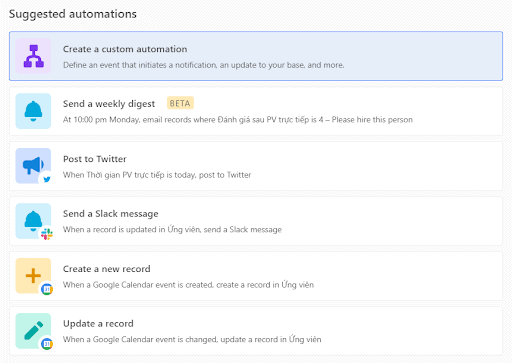Screen dimensions: 512x363
Task: Click the Google Calendar badge on Update a record
Action: 47,344
